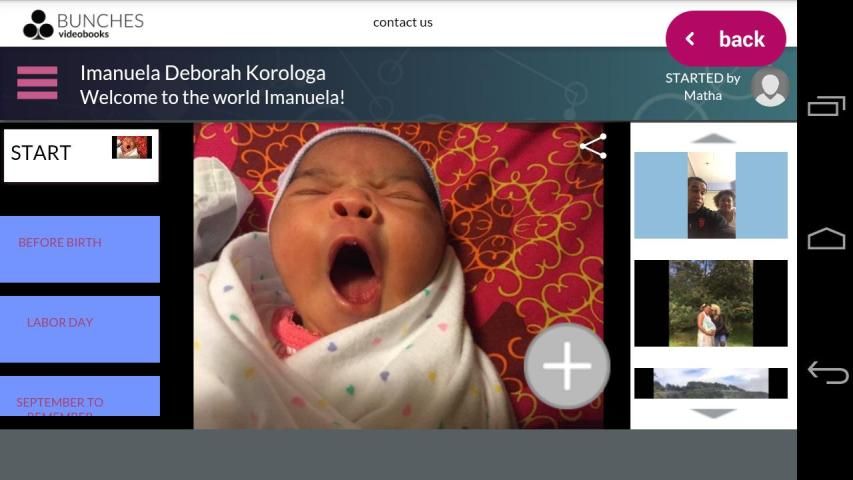853x480 pixels.
Task: Open the landscape hills thumbnail
Action: (711, 383)
